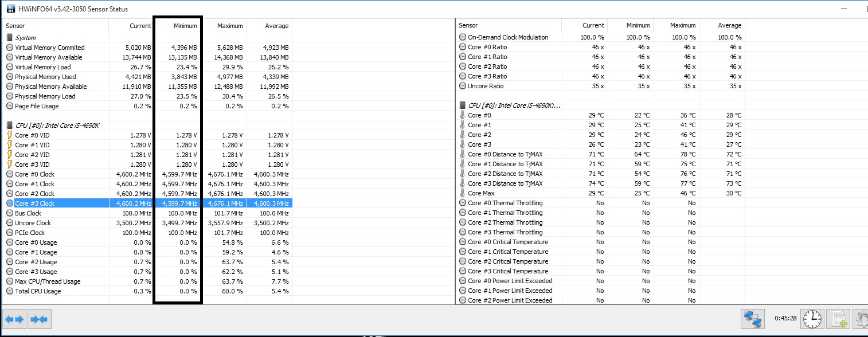This screenshot has width=868, height=337.
Task: Click the round icon beside Page File Usage
Action: pyautogui.click(x=10, y=106)
